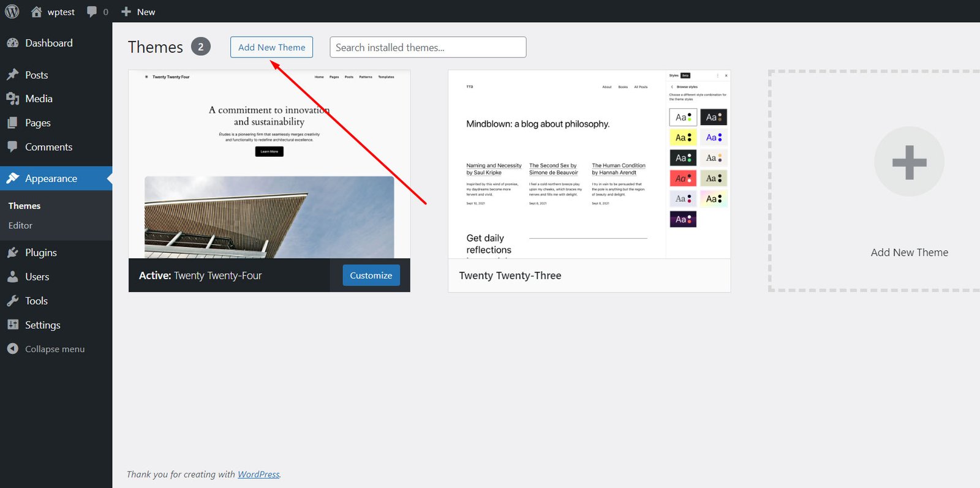
Task: Click the Pages icon in sidebar
Action: point(13,123)
